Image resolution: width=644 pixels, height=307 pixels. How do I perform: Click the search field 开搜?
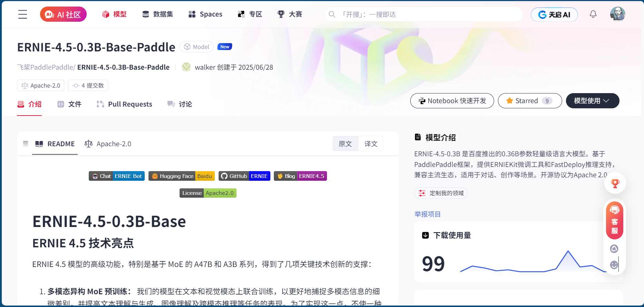[x=423, y=14]
